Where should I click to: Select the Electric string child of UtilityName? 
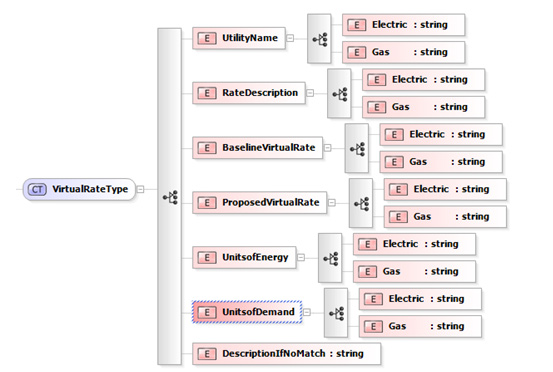403,25
